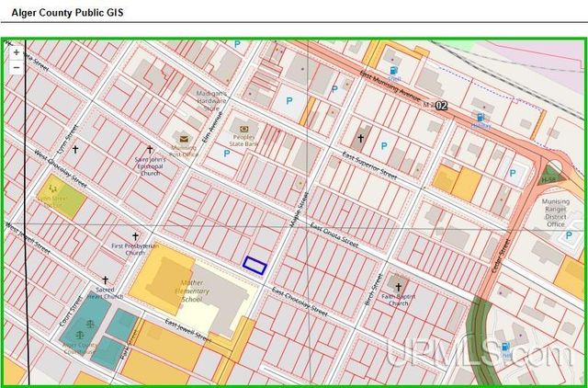Click the church cross near East Superior Street
The image size is (588, 388).
(361, 140)
